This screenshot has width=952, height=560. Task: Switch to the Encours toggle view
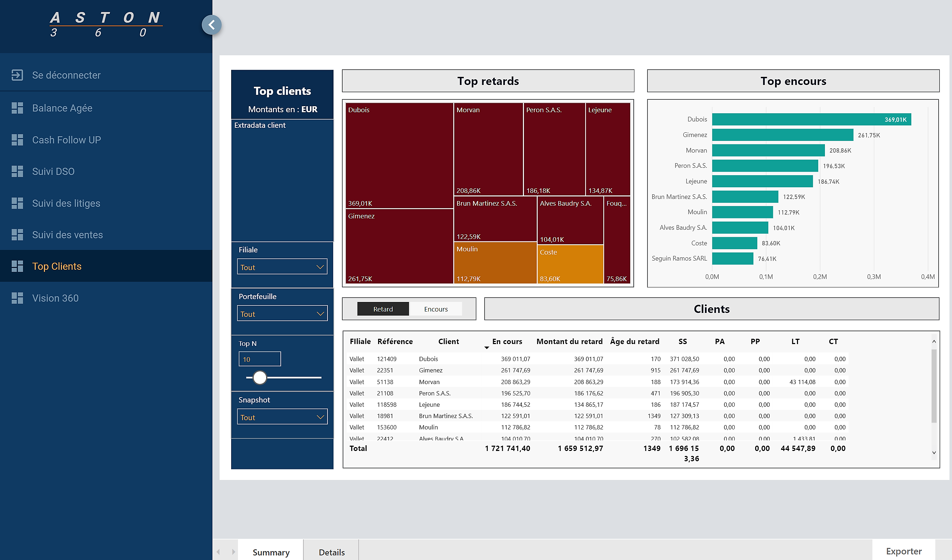[x=436, y=308]
